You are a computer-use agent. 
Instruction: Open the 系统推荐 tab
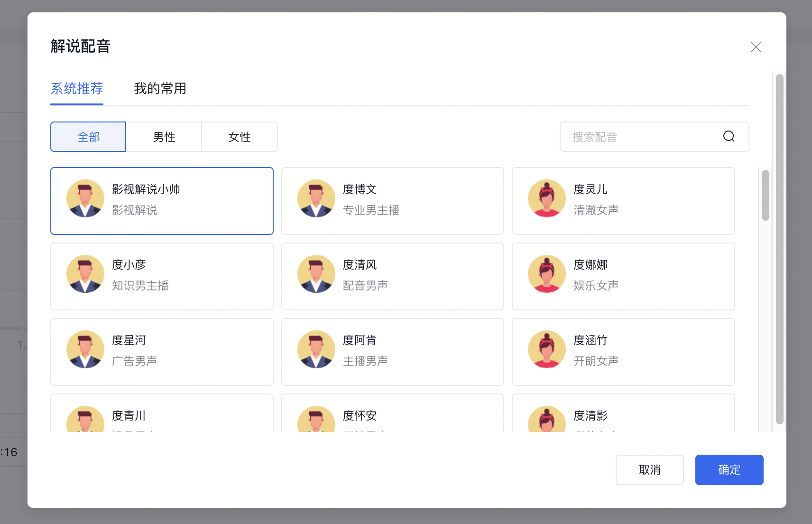[x=77, y=89]
